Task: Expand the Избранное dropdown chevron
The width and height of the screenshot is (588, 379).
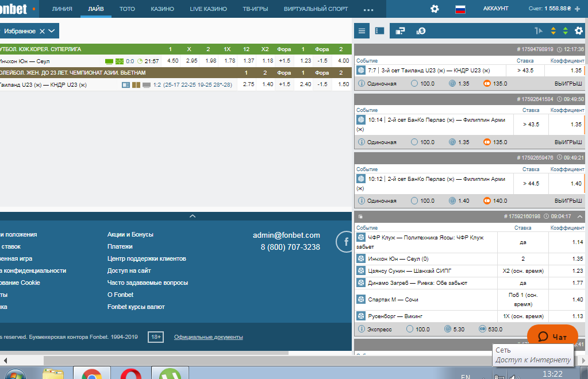Action: pos(52,30)
